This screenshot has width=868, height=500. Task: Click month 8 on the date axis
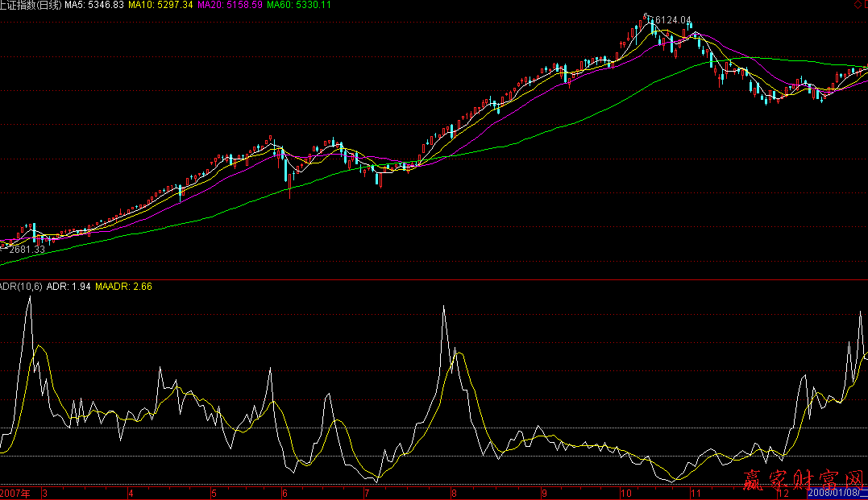(454, 493)
